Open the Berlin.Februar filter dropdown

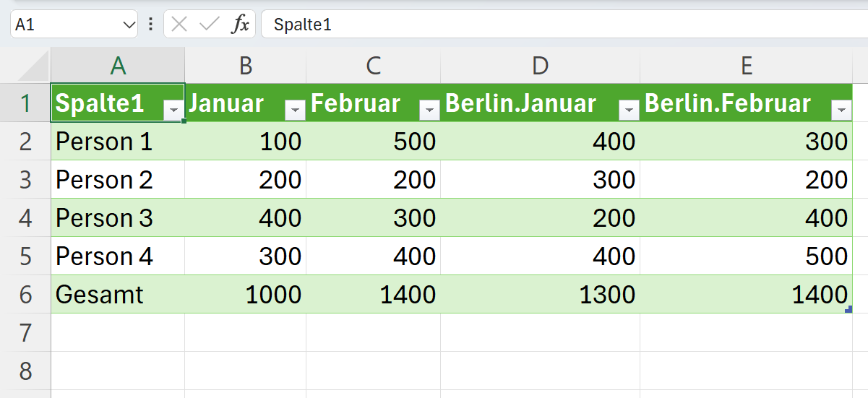point(841,110)
